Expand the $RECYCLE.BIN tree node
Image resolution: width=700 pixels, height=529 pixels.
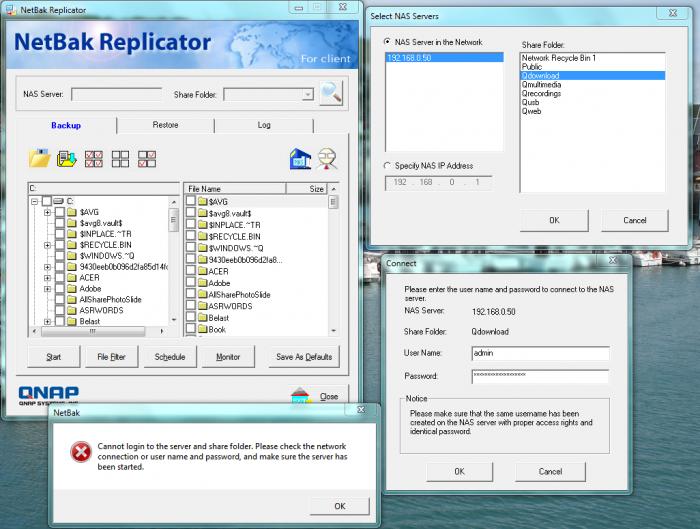47,245
